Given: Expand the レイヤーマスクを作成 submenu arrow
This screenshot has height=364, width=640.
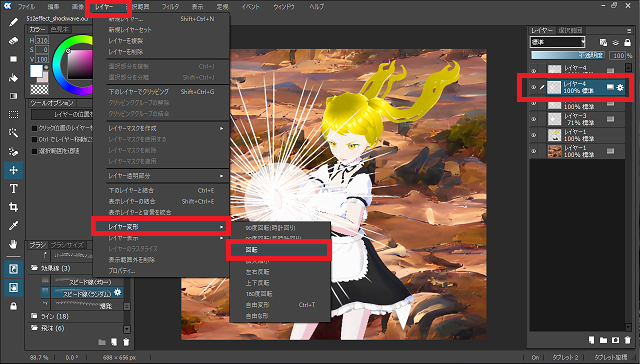Looking at the screenshot, I should coord(222,128).
